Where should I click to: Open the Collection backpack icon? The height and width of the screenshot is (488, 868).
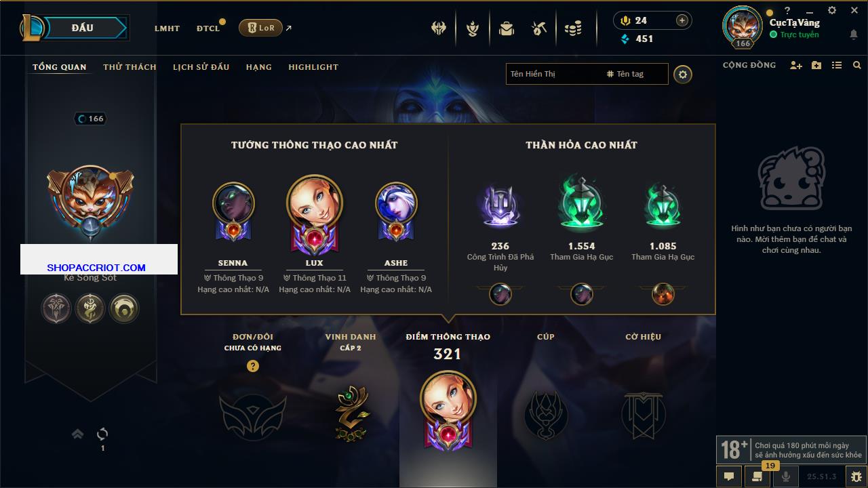tap(506, 28)
